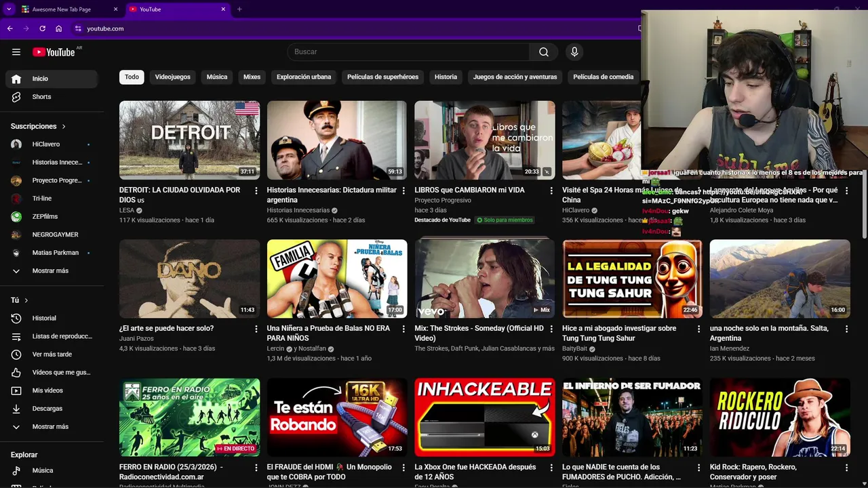Open three-dot menu for Xbox One HACKEADA video
Screen dimensions: 868x488
[x=551, y=468]
